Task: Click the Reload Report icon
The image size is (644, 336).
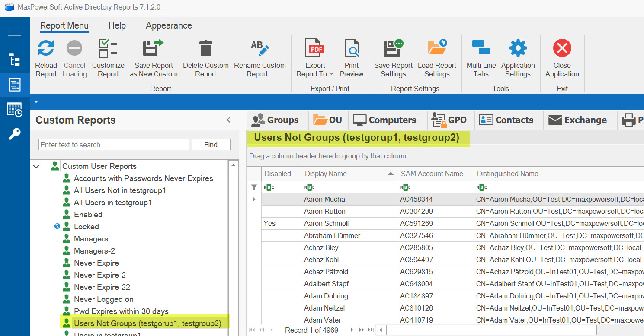Action: 46,48
